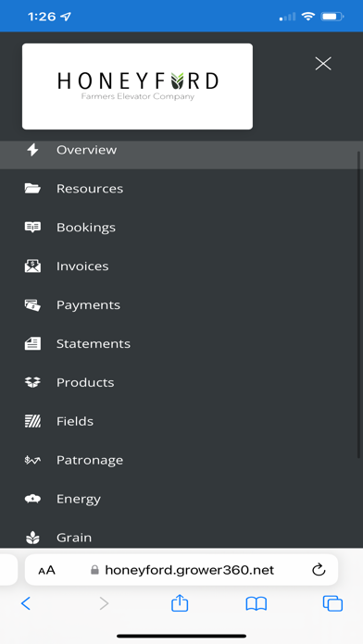This screenshot has height=644, width=363.
Task: Click the Payments cash icon
Action: tap(32, 305)
